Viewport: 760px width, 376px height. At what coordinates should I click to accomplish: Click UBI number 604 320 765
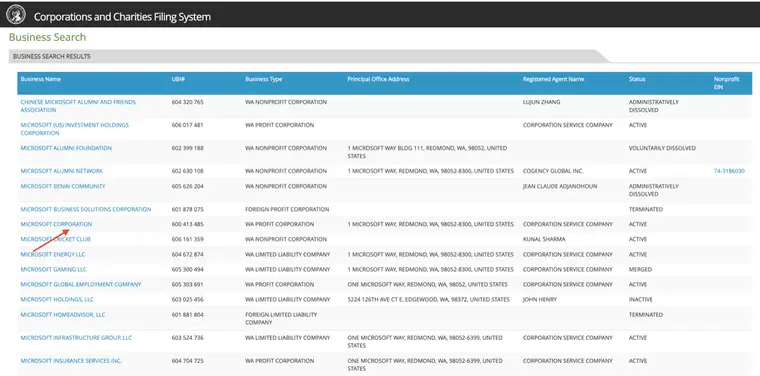click(x=188, y=102)
